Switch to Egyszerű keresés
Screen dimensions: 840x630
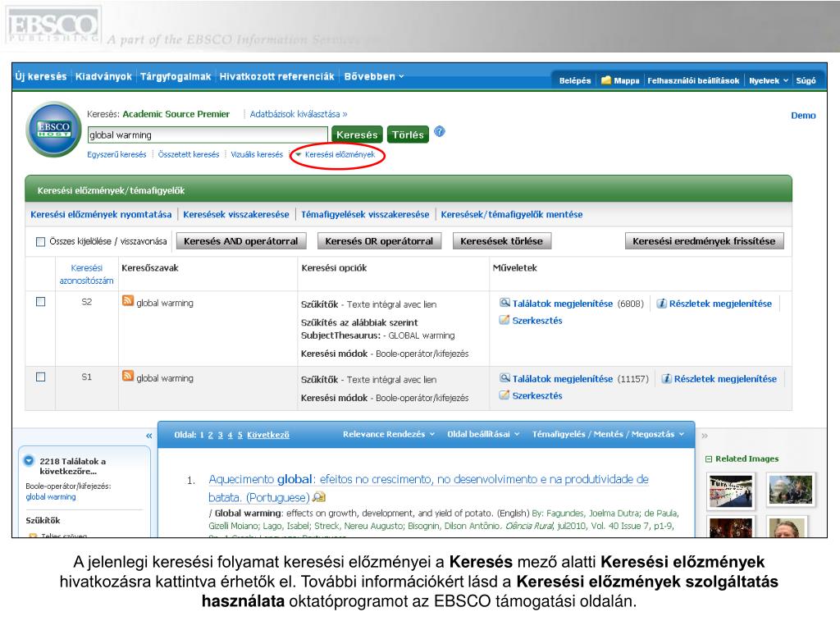point(116,154)
